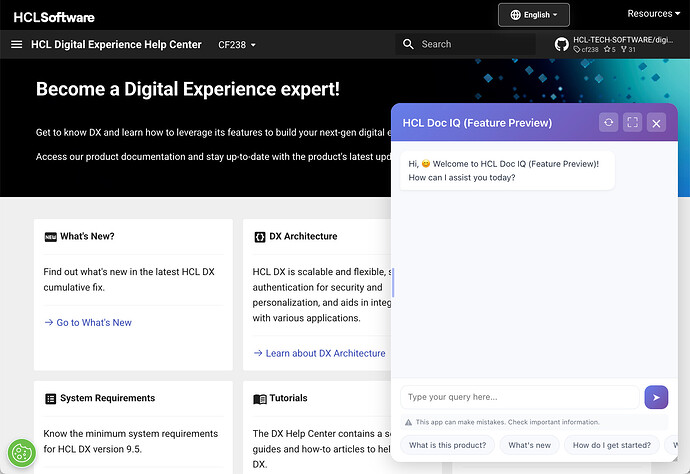
Task: Click the star count in repo info
Action: pos(609,49)
